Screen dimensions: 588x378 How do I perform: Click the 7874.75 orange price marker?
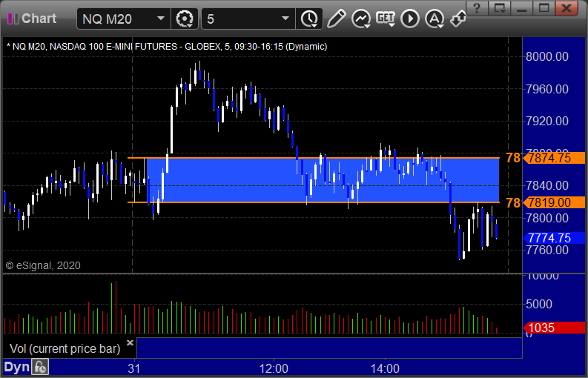coord(554,158)
